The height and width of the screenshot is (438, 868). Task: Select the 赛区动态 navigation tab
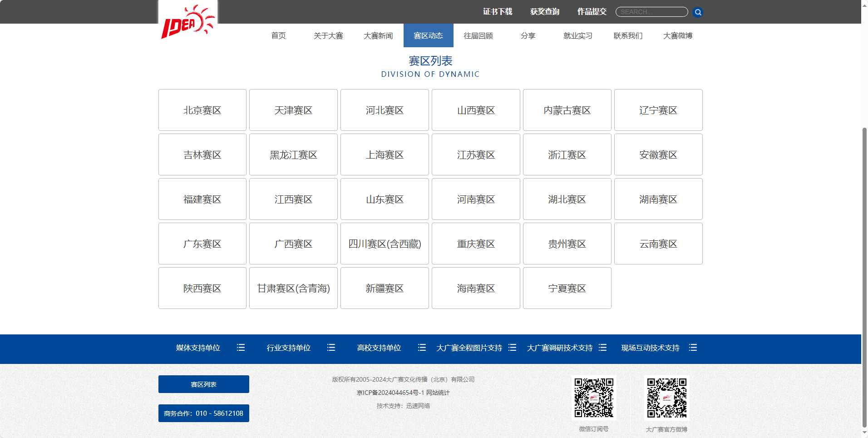tap(428, 35)
